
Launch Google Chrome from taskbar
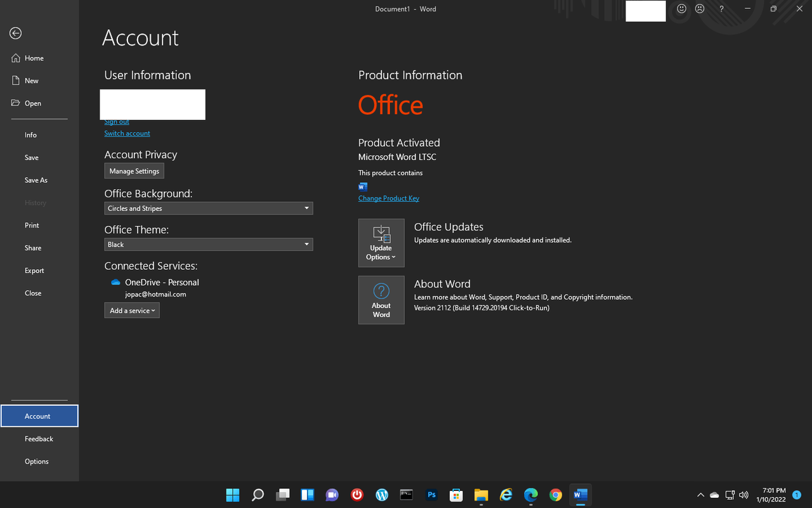pyautogui.click(x=556, y=495)
